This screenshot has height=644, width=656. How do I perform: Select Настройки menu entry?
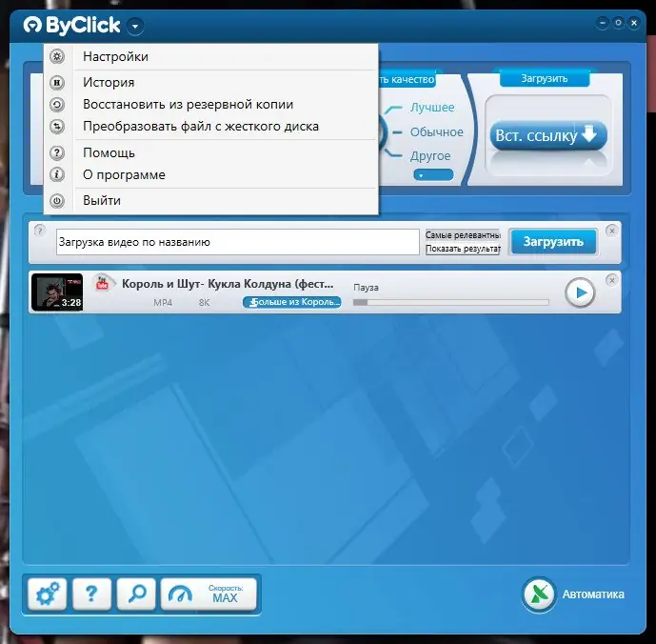[x=115, y=56]
